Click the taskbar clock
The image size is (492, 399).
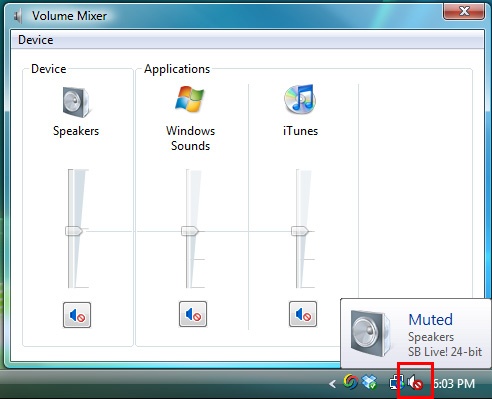(x=454, y=384)
